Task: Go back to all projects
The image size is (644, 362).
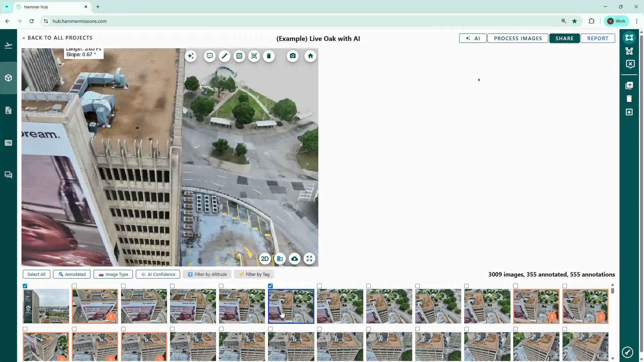Action: 57,38
